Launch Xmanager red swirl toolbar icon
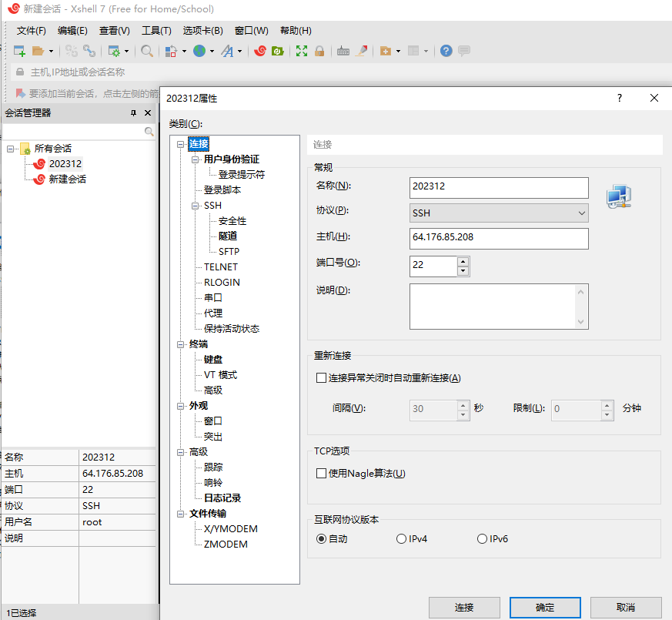 [x=259, y=51]
